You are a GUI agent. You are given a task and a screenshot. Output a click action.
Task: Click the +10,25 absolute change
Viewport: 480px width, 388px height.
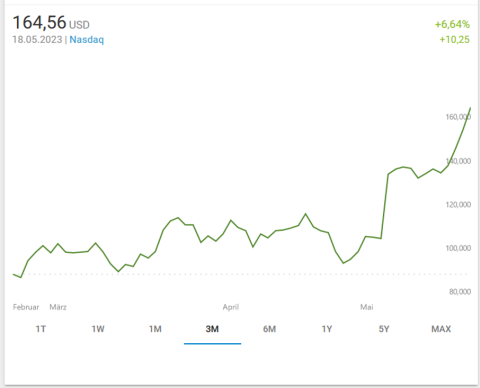pyautogui.click(x=454, y=39)
